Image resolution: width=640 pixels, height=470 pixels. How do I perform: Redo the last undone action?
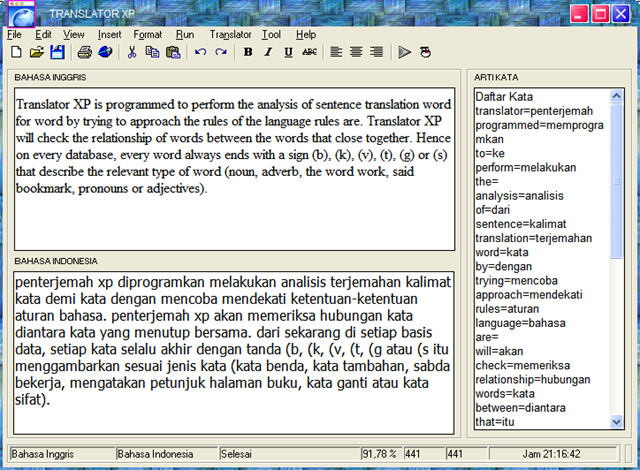221,52
